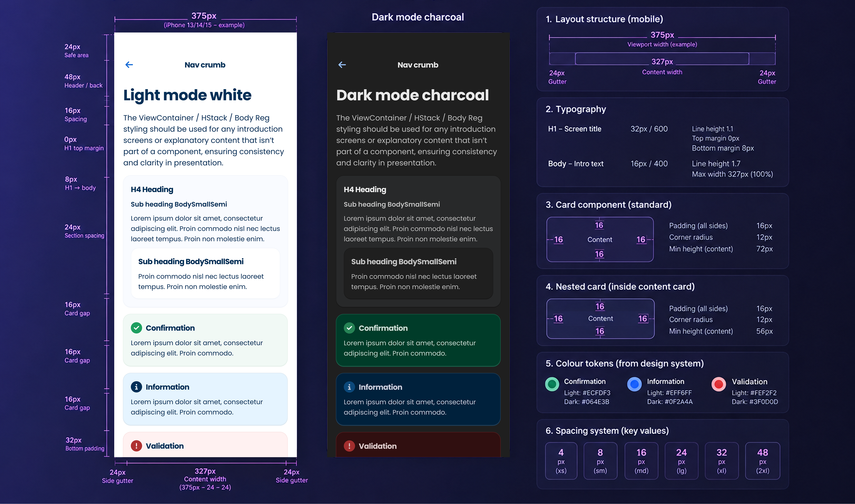855x504 pixels.
Task: Select the blue Information colour token swatch
Action: click(634, 384)
